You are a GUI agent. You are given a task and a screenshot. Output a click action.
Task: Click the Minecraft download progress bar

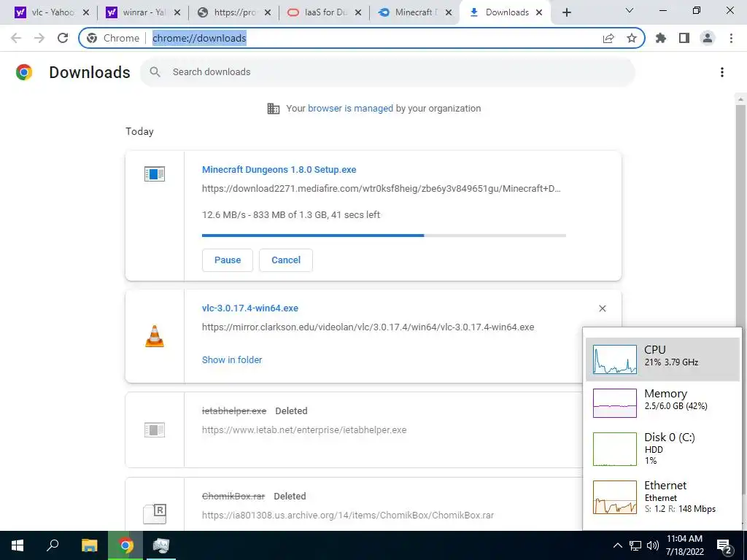pyautogui.click(x=384, y=236)
